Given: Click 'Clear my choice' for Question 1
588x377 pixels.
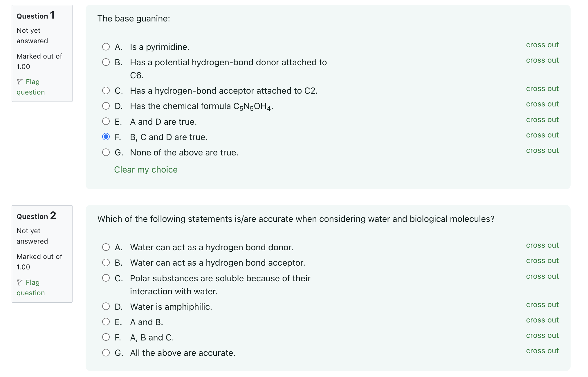Looking at the screenshot, I should click(146, 169).
